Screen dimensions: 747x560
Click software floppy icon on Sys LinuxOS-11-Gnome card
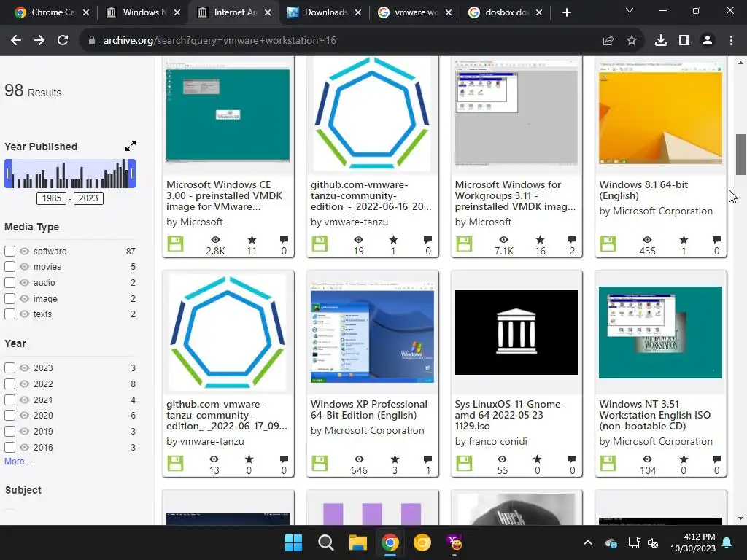(x=464, y=463)
